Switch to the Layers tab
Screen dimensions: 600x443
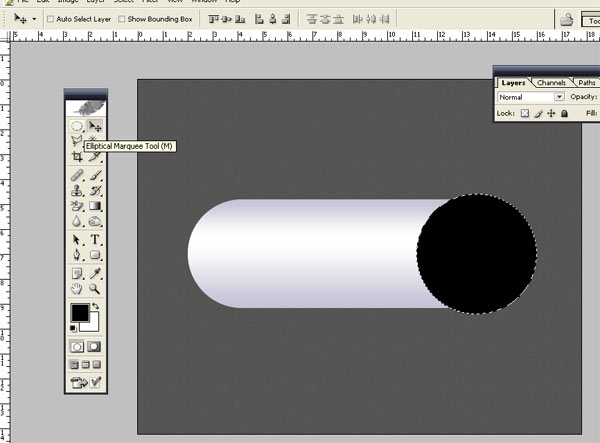513,83
